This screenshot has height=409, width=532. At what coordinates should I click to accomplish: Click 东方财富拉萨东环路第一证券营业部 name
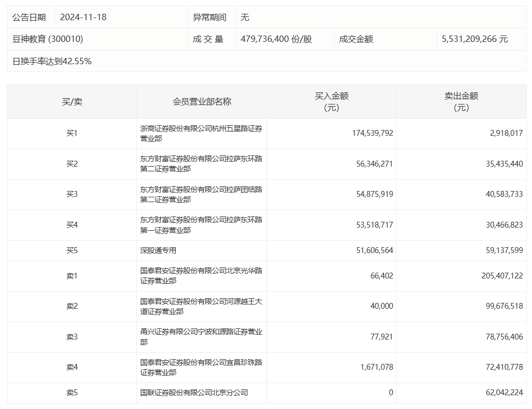[201, 225]
